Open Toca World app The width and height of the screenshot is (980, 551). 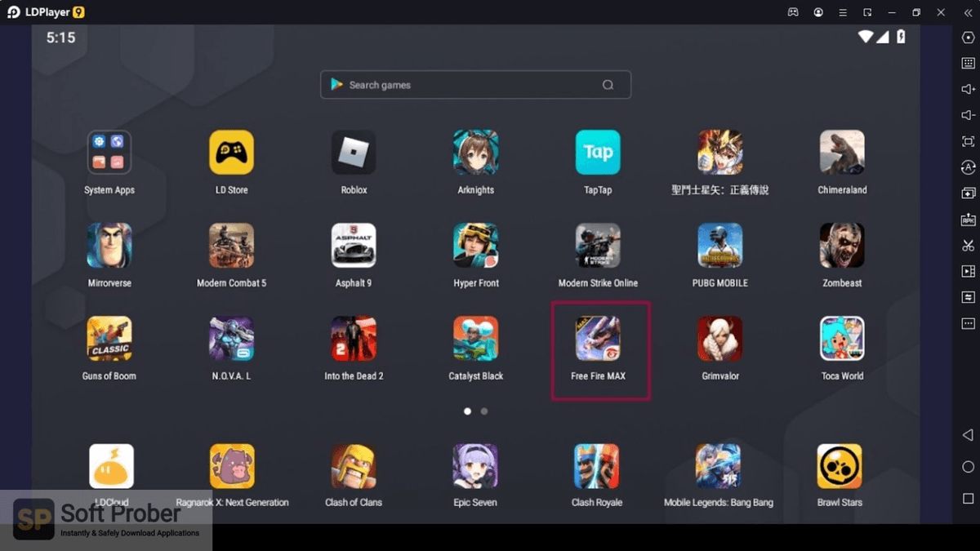pyautogui.click(x=842, y=339)
